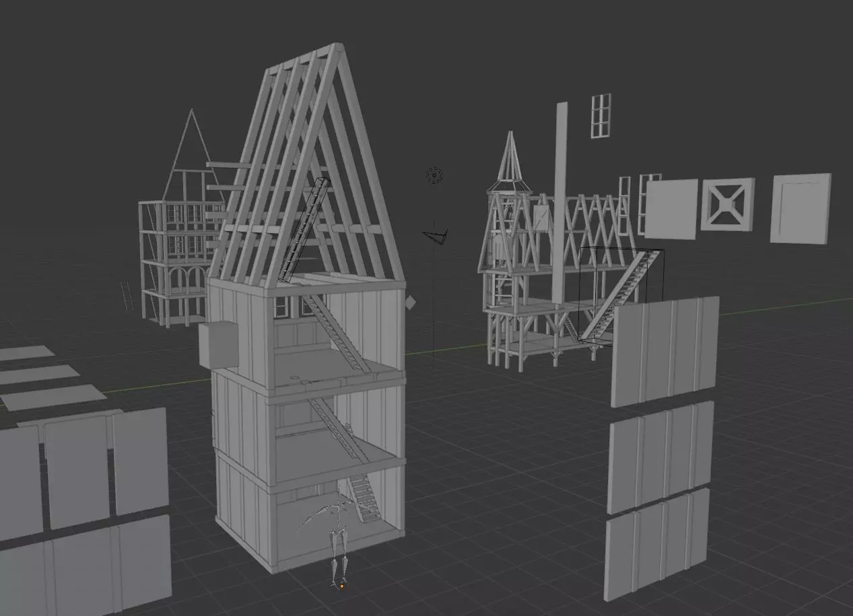Select middle floor staircase in central building
This screenshot has width=853, height=616.
338,431
